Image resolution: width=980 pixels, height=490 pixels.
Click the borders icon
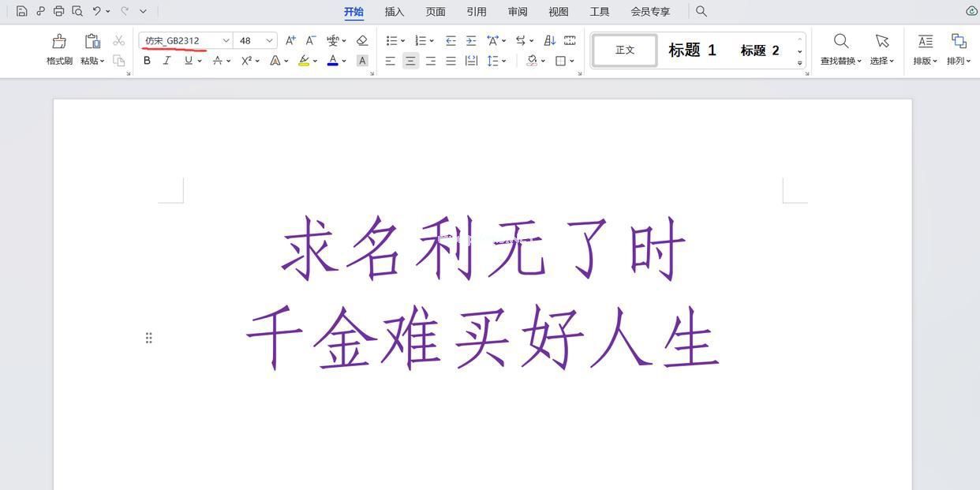pyautogui.click(x=561, y=61)
